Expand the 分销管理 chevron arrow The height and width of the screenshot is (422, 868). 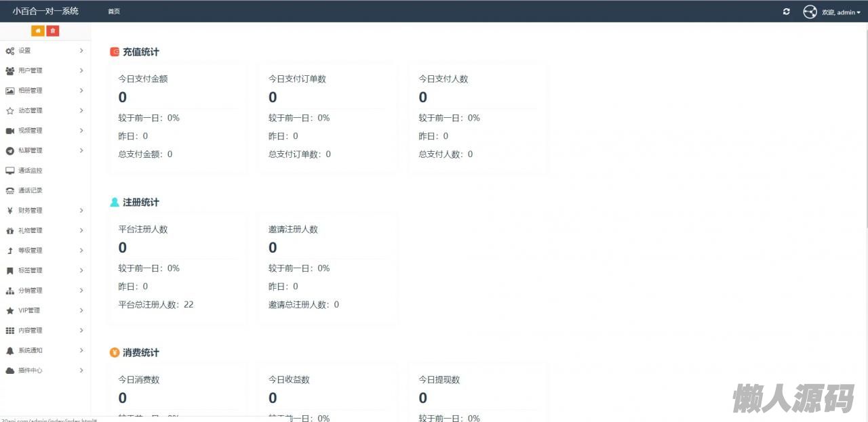[81, 291]
